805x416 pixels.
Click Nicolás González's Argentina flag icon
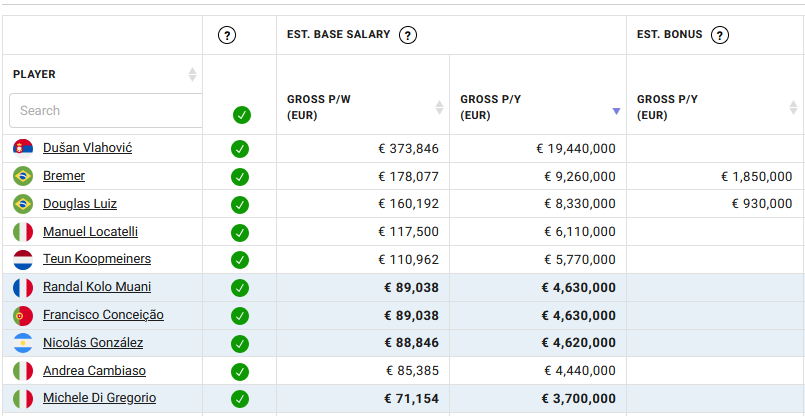23,343
